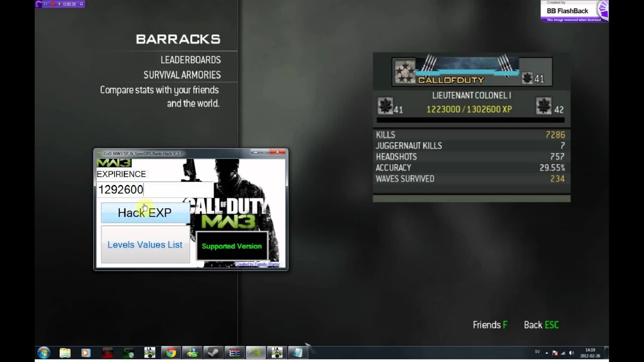Select LEADERBOARDS in the Barracks menu
Image resolution: width=644 pixels, height=362 pixels.
pos(191,60)
